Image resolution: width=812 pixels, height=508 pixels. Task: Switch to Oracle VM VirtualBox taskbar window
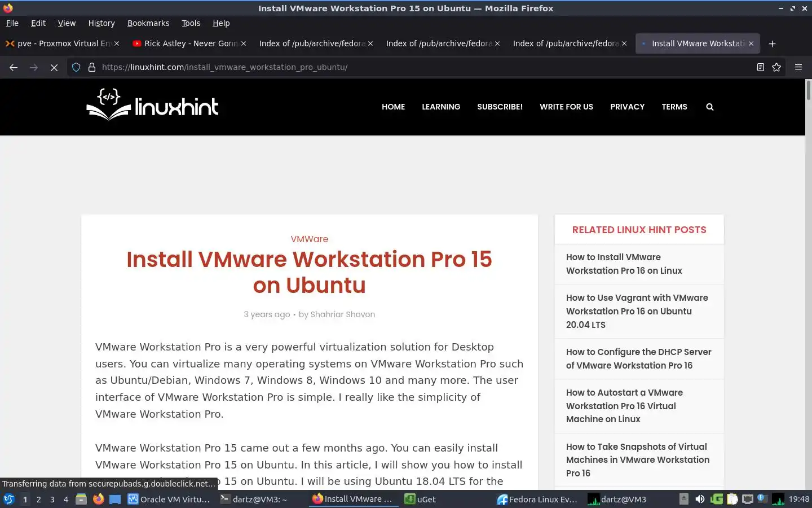point(170,499)
